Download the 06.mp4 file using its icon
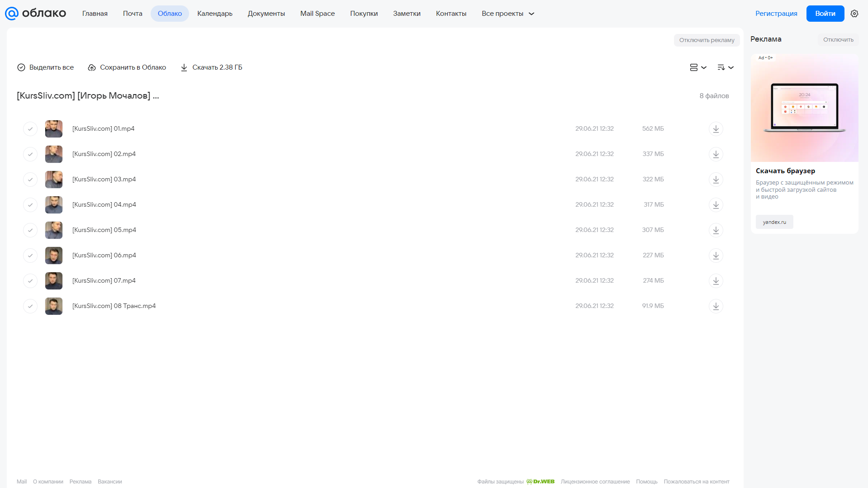Screen dimensions: 868x488 (716, 256)
